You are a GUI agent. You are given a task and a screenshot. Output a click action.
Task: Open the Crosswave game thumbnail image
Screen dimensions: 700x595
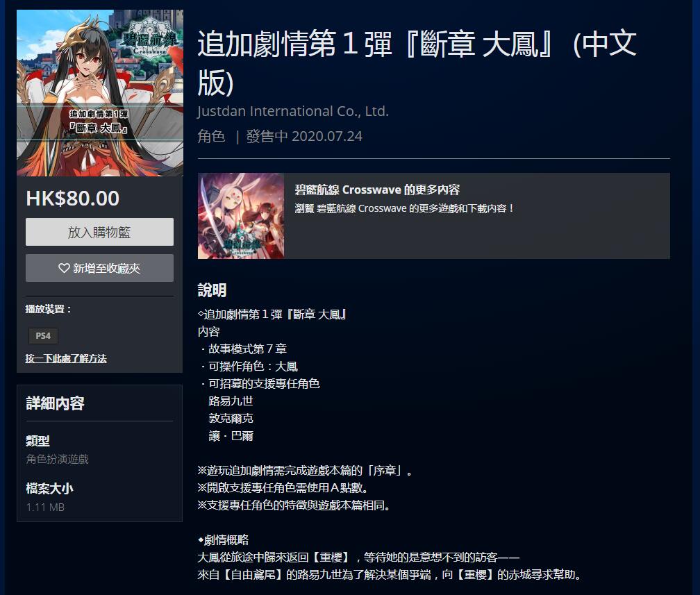(240, 216)
